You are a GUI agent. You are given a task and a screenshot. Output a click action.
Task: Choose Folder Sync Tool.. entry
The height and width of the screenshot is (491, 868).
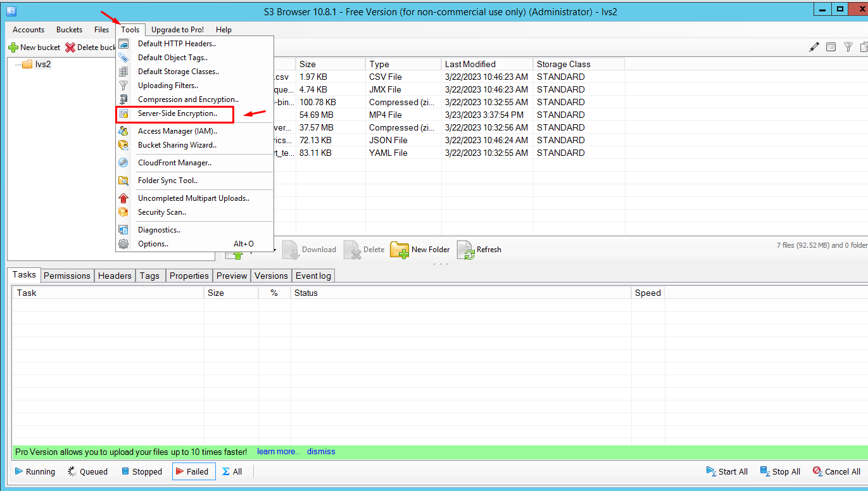coord(194,181)
